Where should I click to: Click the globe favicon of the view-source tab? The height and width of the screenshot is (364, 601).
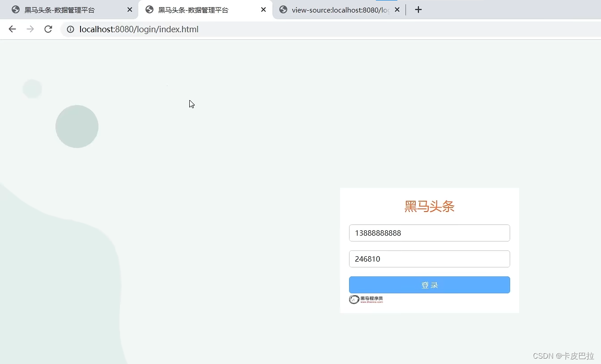coord(283,9)
